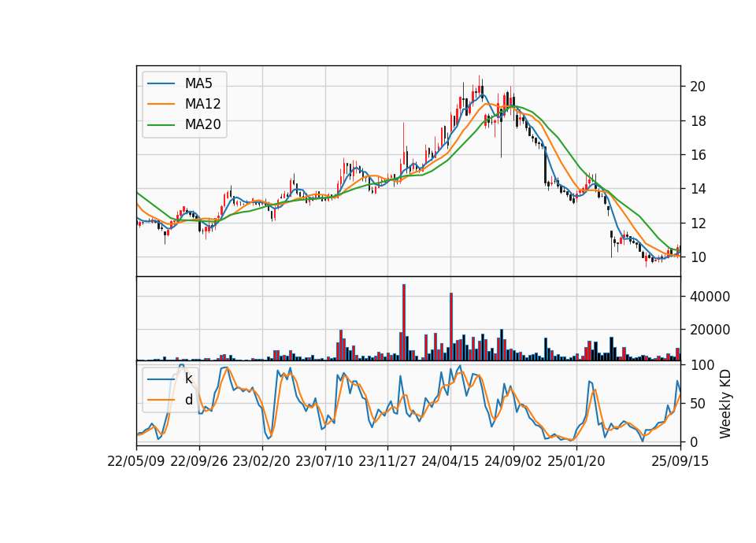Click the Weekly KD axis label

click(x=724, y=404)
